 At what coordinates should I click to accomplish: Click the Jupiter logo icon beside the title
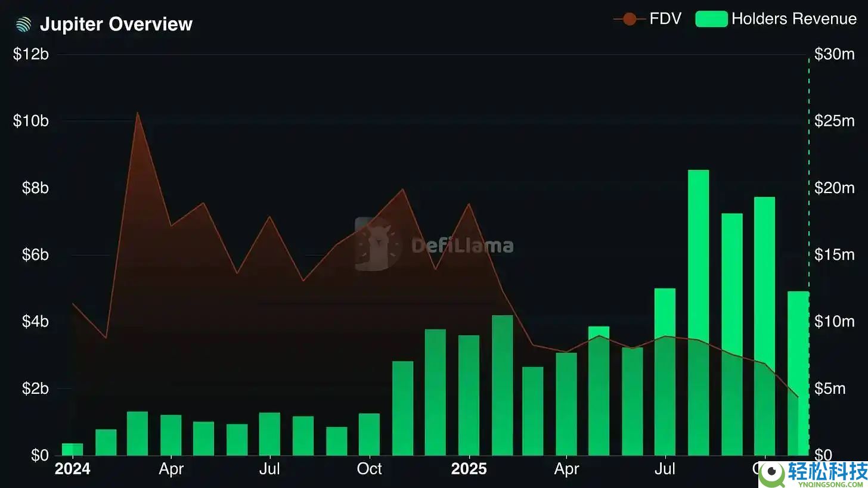click(x=23, y=24)
